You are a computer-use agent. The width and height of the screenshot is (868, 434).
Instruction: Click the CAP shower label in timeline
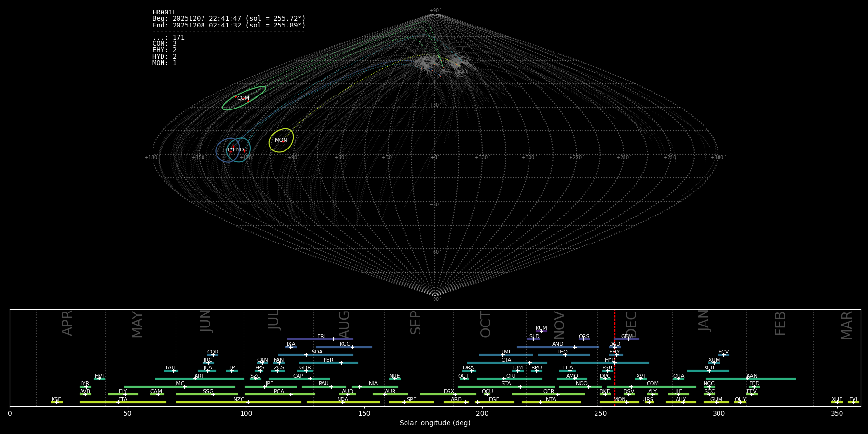(298, 376)
